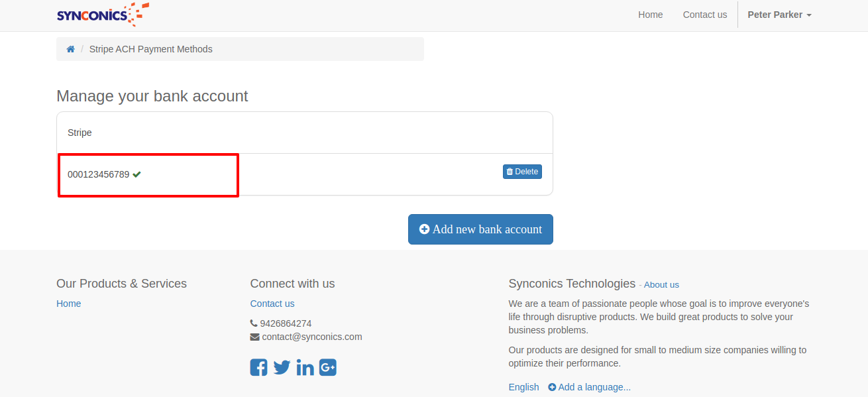Screen dimensions: 868x397
Task: Click the Synconics logo
Action: coord(103,15)
